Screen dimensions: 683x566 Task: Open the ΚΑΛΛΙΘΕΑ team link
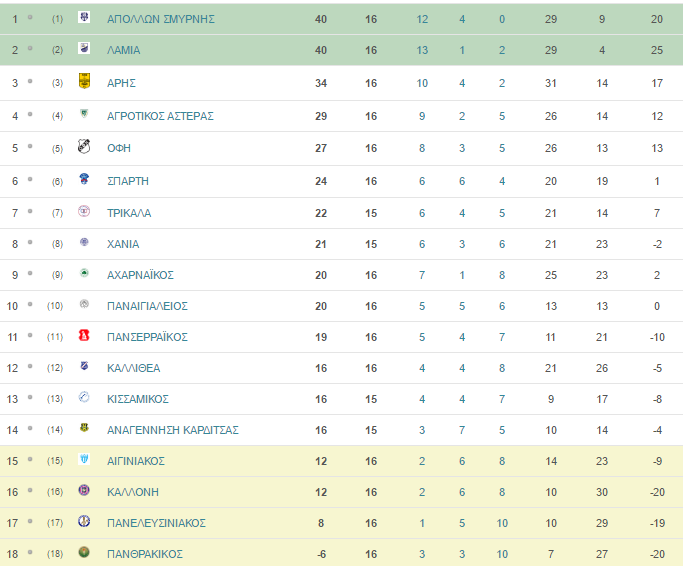point(134,368)
